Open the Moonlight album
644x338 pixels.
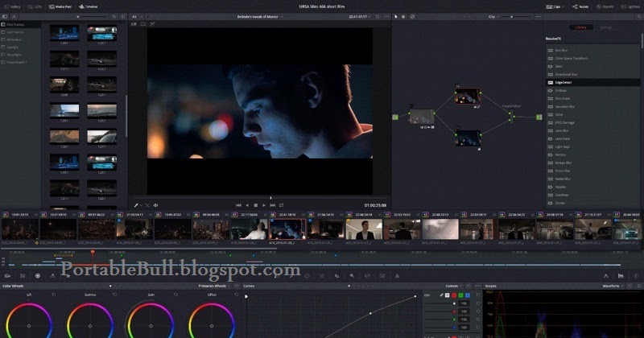tap(21, 55)
